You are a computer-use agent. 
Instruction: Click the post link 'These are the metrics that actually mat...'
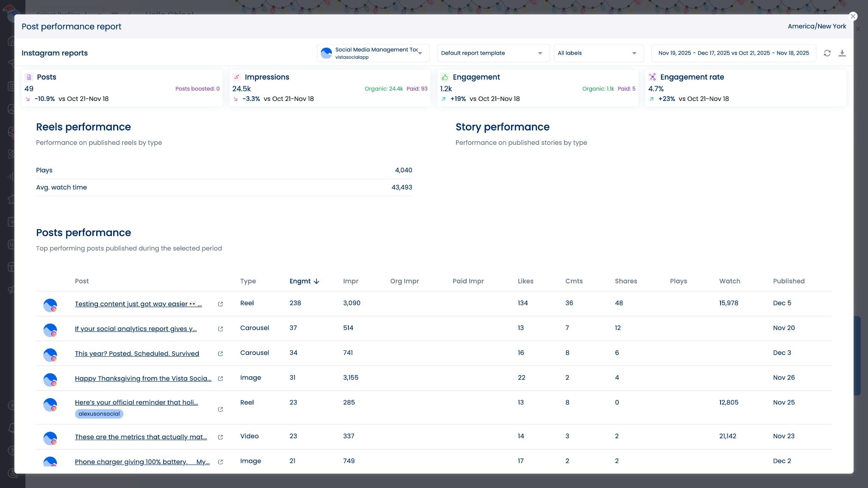tap(141, 437)
